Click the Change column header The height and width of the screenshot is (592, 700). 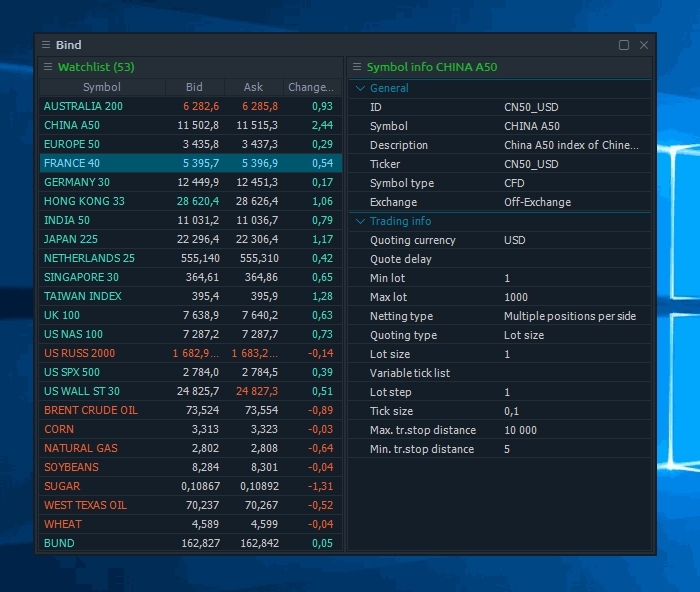pos(310,87)
